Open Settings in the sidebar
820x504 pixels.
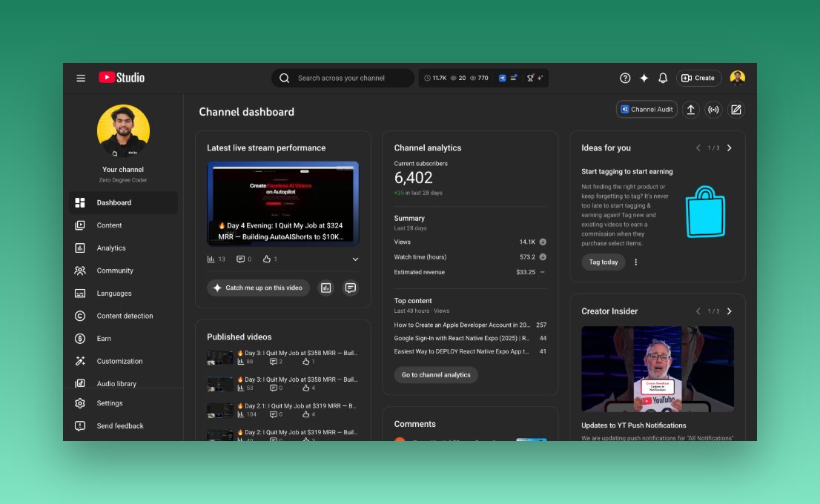[x=123, y=403]
